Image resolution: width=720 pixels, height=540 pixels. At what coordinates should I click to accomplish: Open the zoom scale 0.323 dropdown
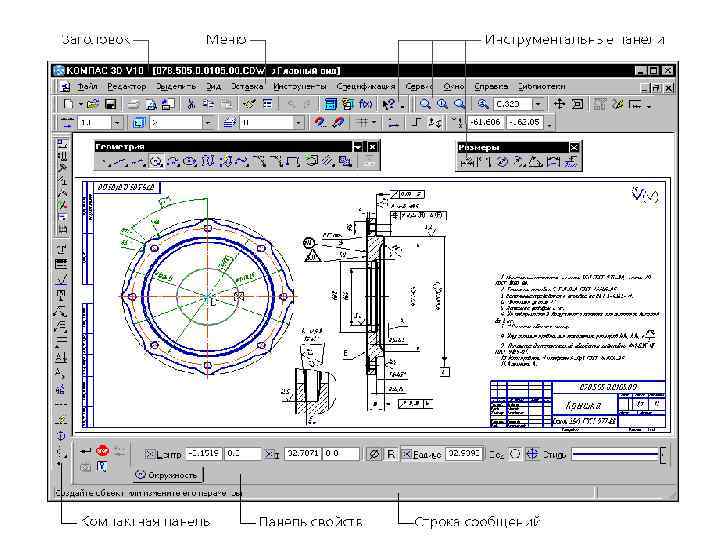[537, 104]
